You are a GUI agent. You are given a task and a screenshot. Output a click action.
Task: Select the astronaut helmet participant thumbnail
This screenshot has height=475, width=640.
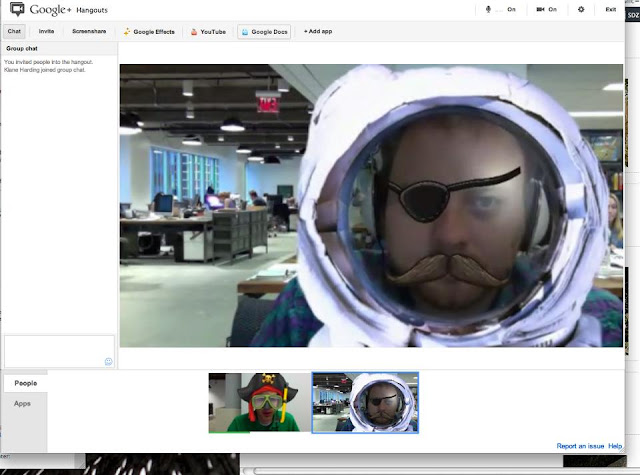click(365, 403)
